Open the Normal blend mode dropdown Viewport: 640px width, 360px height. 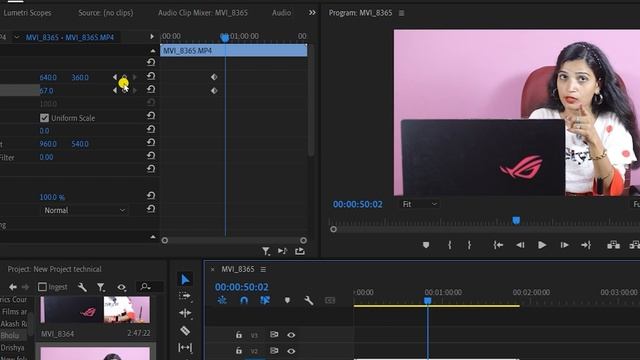click(84, 210)
